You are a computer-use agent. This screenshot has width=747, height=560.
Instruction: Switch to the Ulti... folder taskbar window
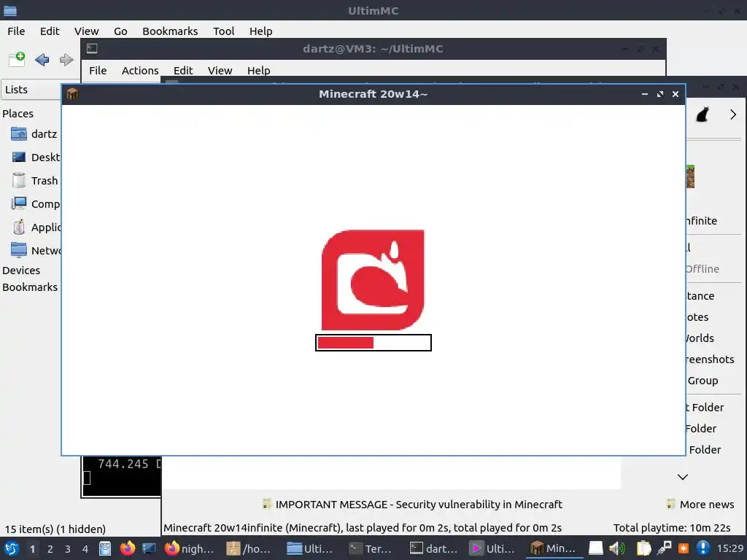311,548
